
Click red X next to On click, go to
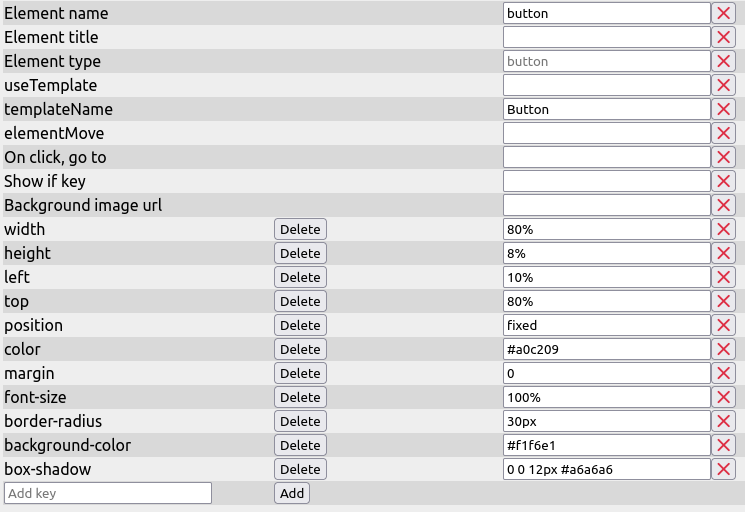[723, 157]
